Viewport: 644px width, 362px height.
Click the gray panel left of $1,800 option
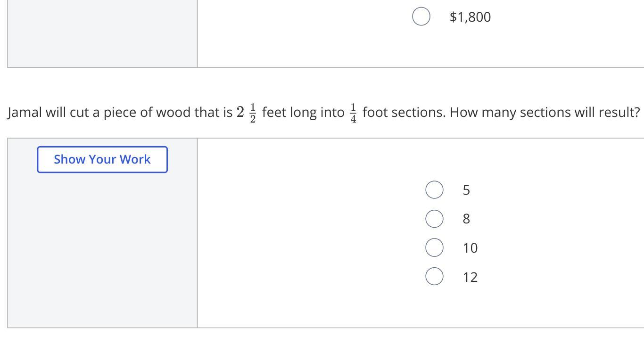point(102,33)
